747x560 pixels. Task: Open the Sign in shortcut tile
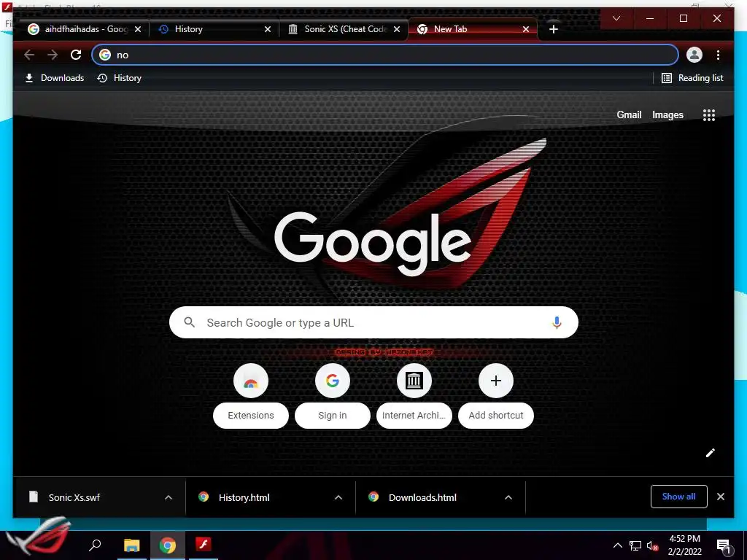click(x=333, y=396)
